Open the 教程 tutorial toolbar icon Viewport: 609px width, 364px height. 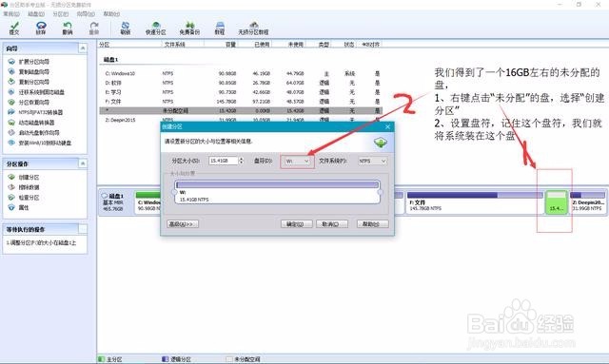[220, 28]
